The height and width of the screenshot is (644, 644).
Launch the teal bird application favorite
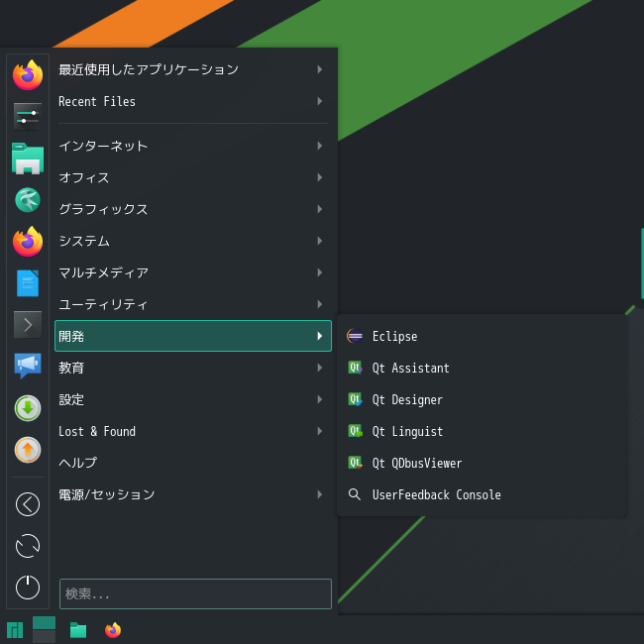(x=28, y=200)
